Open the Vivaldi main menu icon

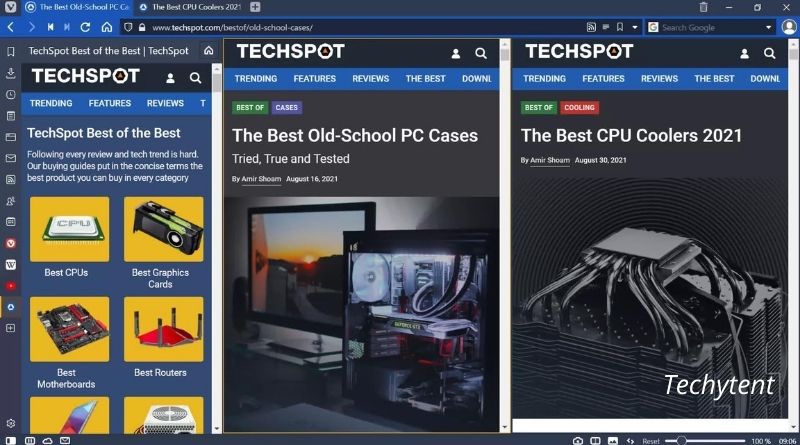10,7
